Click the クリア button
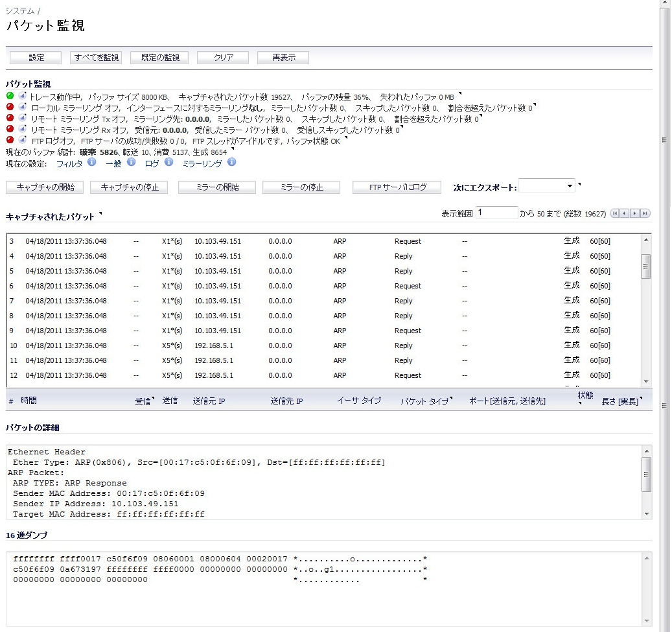 click(x=223, y=58)
